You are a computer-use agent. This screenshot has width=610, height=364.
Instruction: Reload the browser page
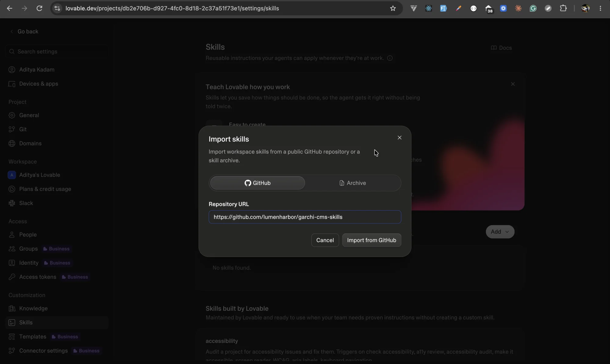click(x=39, y=8)
